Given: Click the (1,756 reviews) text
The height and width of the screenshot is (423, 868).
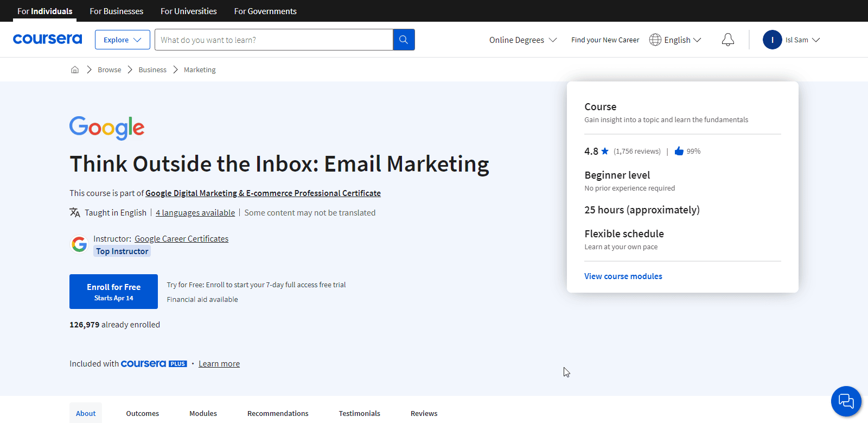Looking at the screenshot, I should [637, 151].
